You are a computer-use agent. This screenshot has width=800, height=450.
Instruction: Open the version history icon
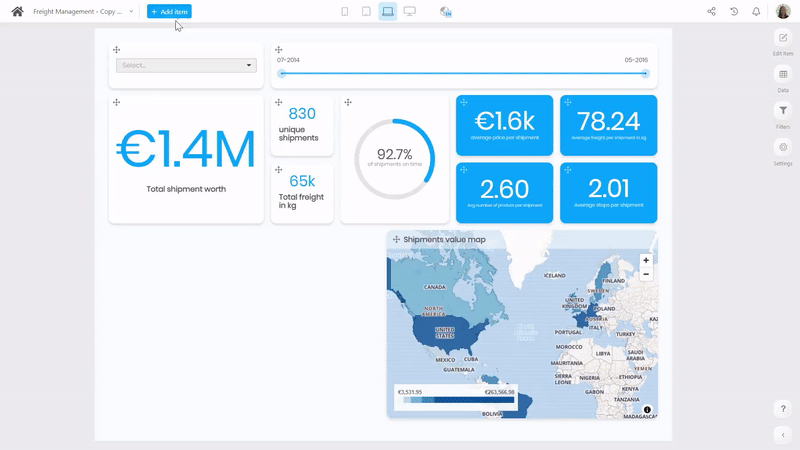pos(734,11)
